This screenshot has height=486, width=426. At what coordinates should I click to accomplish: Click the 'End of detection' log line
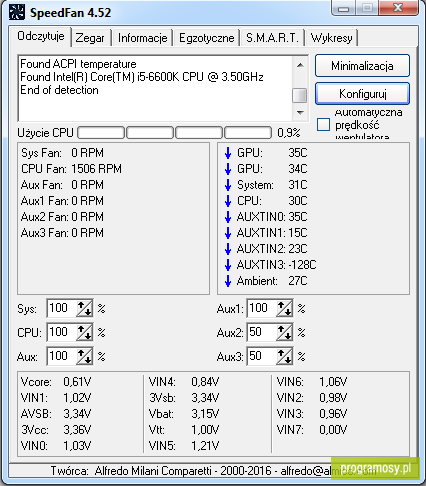59,90
